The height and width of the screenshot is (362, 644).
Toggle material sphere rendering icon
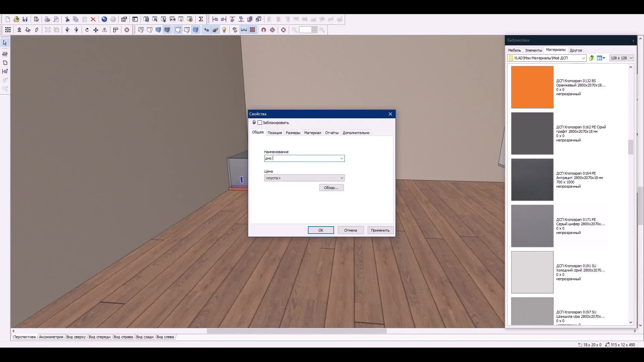tap(215, 30)
